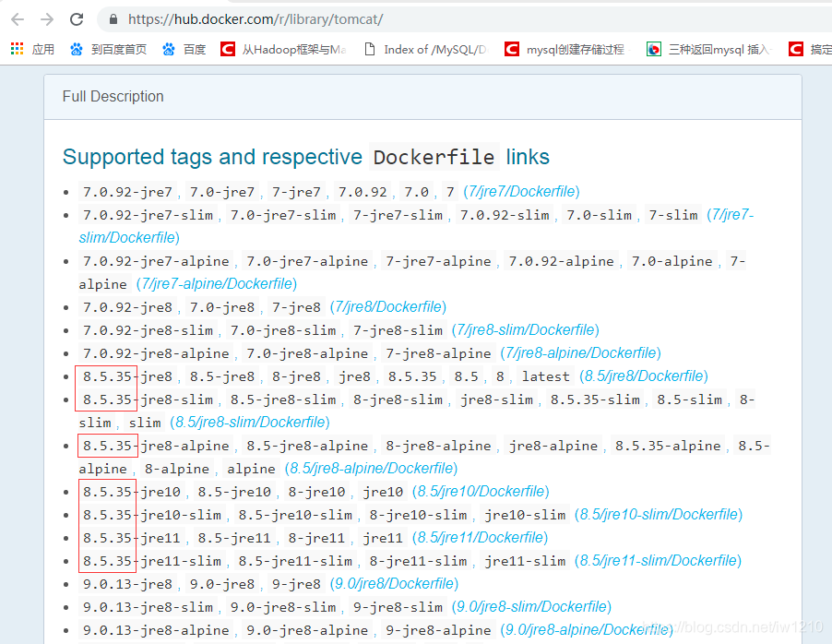Click the 7.0-jre8-alpine tag
The image size is (832, 644).
pos(307,353)
